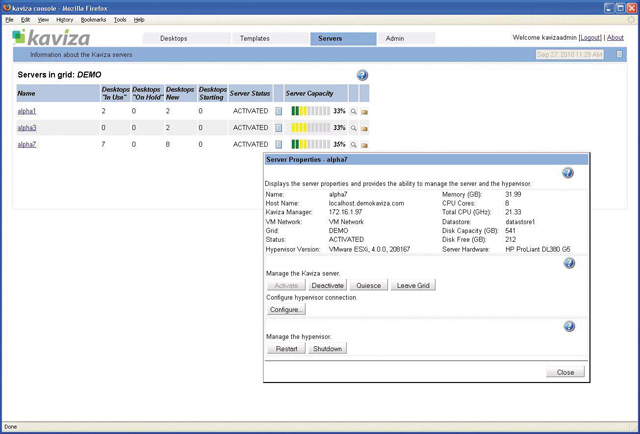Click the Server Capacity column header
Image resolution: width=640 pixels, height=434 pixels.
pos(316,93)
